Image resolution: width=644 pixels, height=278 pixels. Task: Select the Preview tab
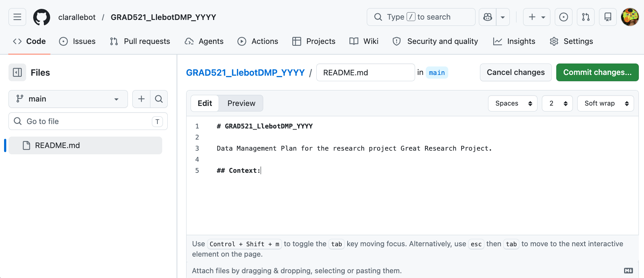[241, 103]
